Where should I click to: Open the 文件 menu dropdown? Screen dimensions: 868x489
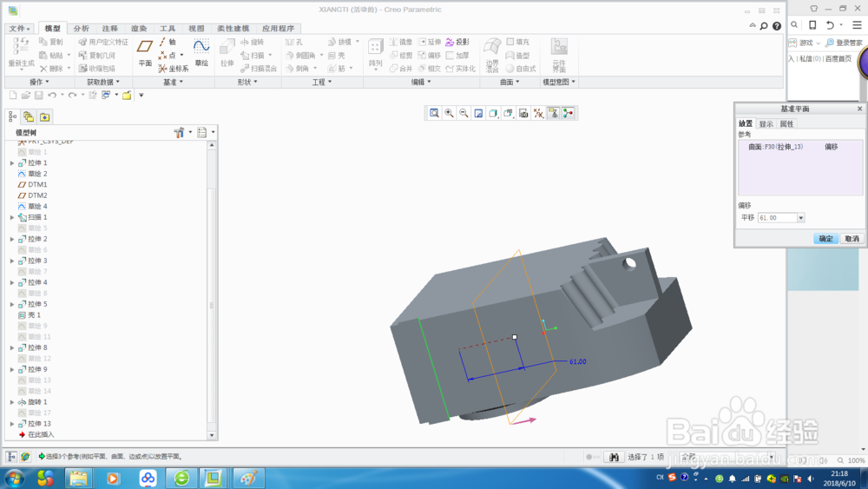(19, 29)
